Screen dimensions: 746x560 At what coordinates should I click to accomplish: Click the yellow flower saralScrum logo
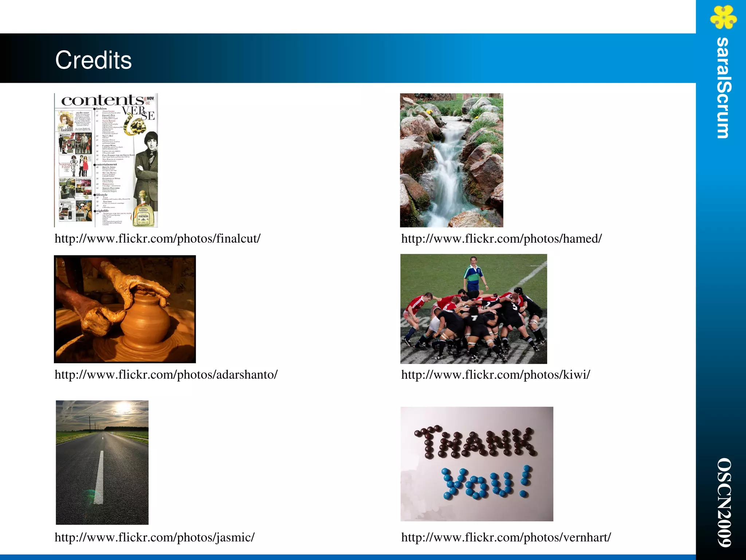pos(723,17)
